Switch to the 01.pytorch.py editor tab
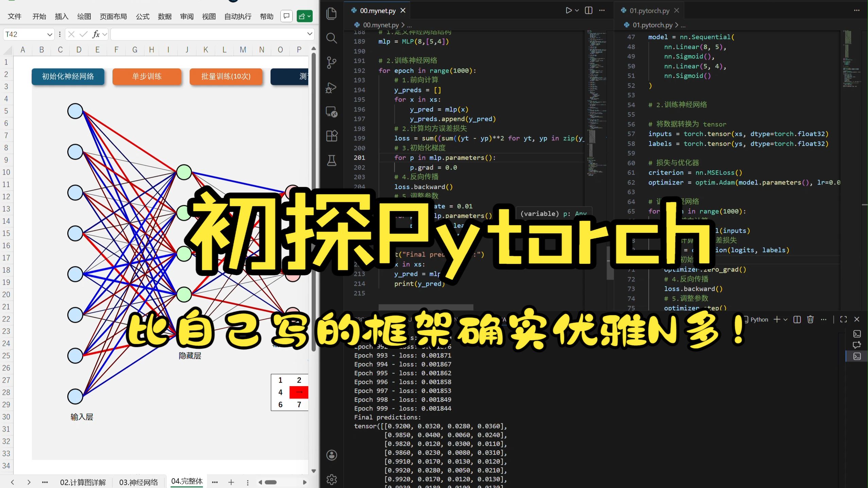This screenshot has height=488, width=868. 649,11
